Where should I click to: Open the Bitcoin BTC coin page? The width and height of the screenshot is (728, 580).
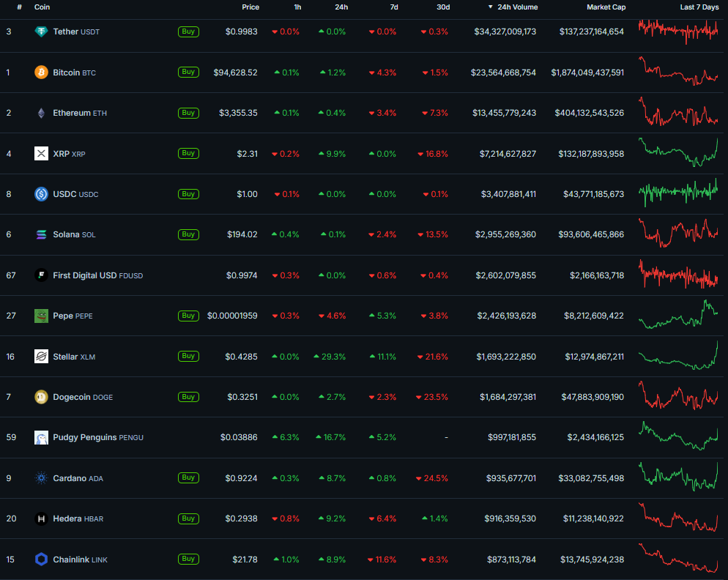[x=74, y=72]
